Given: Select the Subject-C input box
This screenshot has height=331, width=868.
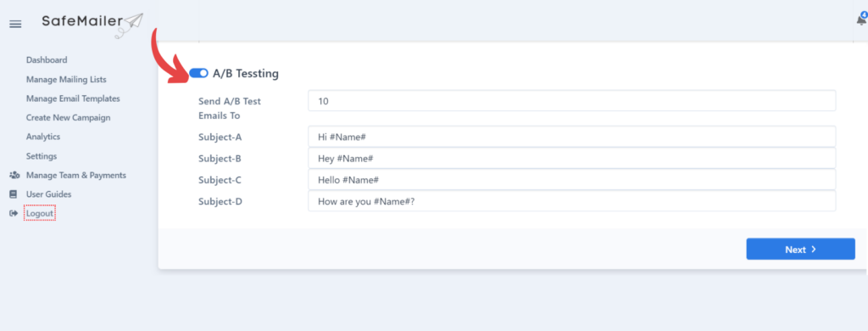Looking at the screenshot, I should coord(572,180).
